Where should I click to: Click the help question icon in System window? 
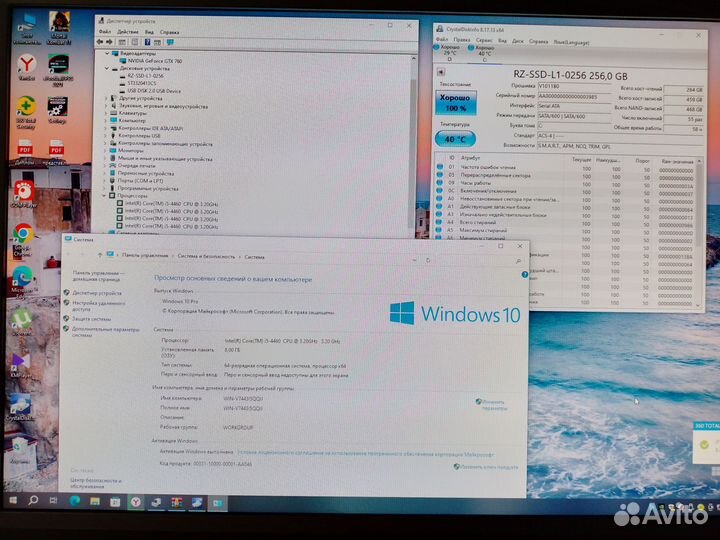point(524,275)
